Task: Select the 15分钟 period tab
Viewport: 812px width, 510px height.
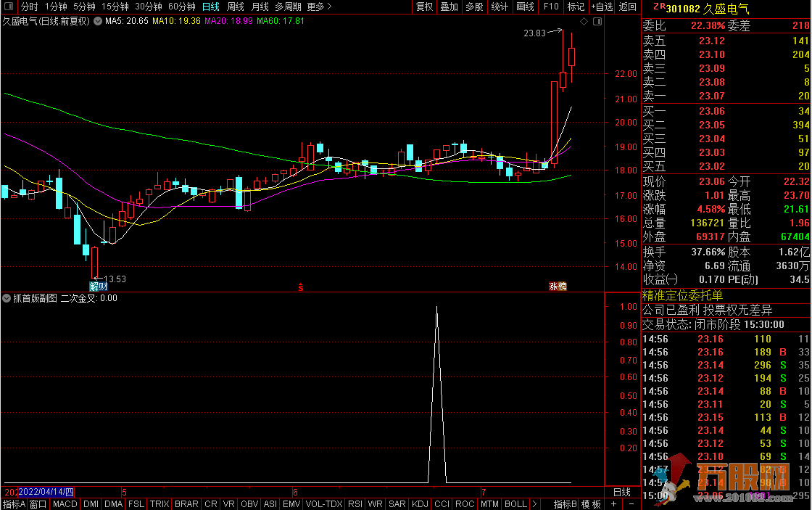Action: [x=115, y=7]
